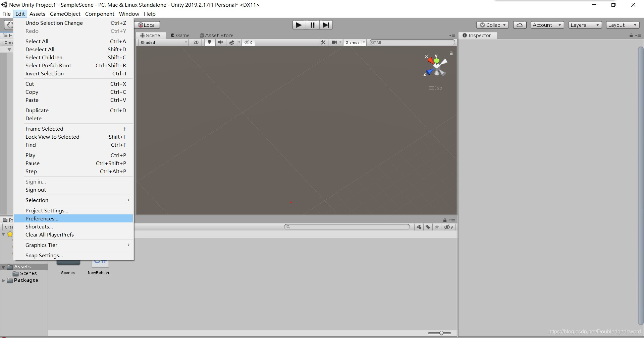Open the Account dropdown
Image resolution: width=644 pixels, height=338 pixels.
(x=547, y=25)
